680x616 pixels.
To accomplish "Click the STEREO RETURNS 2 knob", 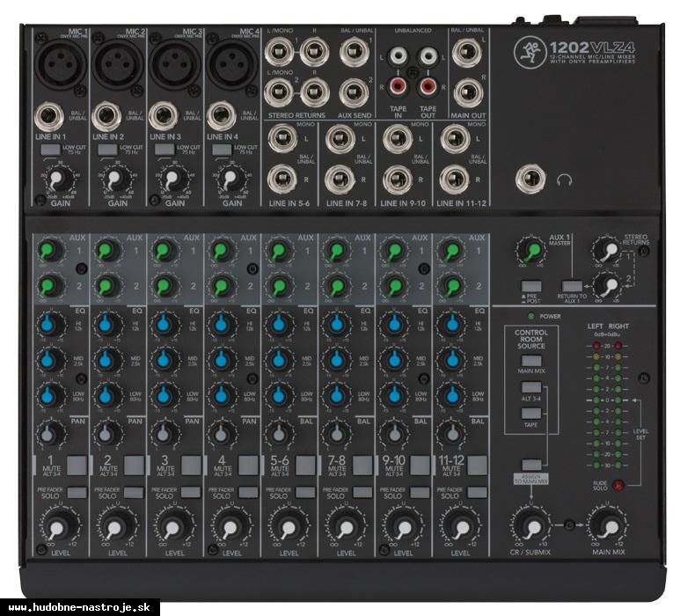I will pyautogui.click(x=607, y=285).
